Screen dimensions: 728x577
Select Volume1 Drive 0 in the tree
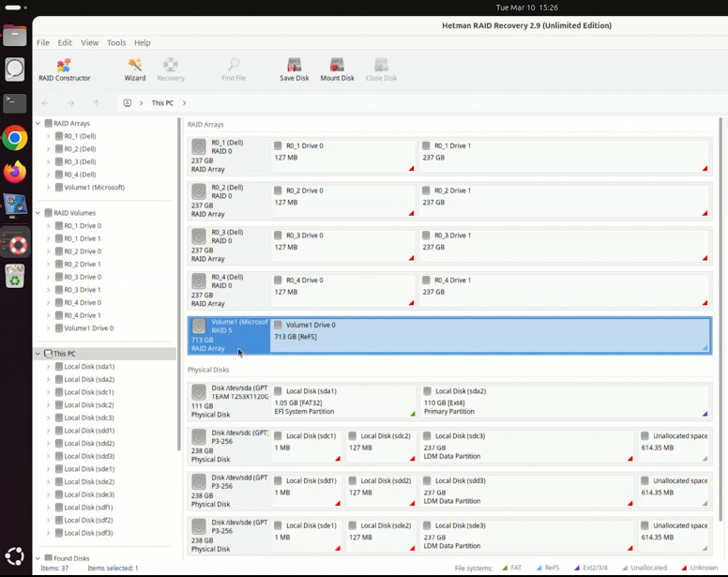coord(89,328)
